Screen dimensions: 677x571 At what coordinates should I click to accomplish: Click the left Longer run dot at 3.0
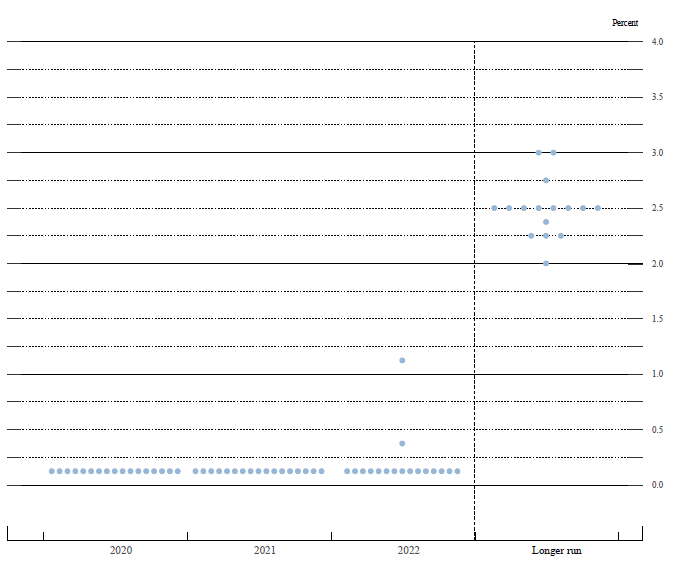coord(538,153)
